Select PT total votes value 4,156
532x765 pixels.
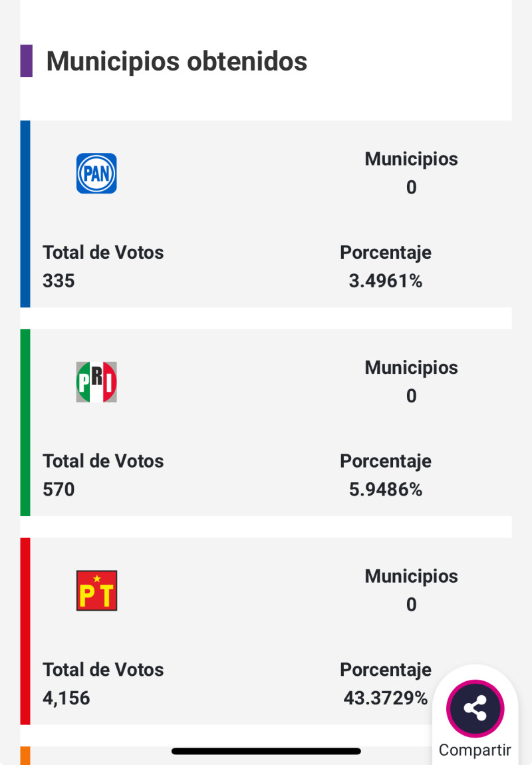pos(66,698)
